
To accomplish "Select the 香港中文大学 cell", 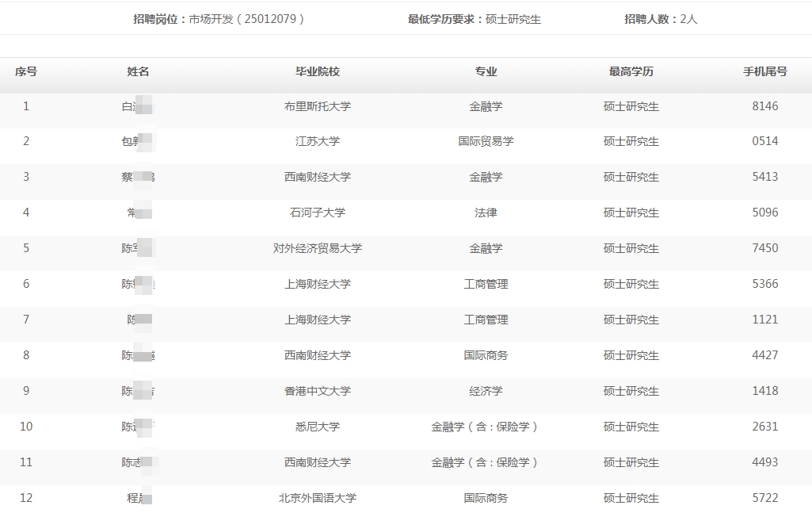I will click(318, 391).
